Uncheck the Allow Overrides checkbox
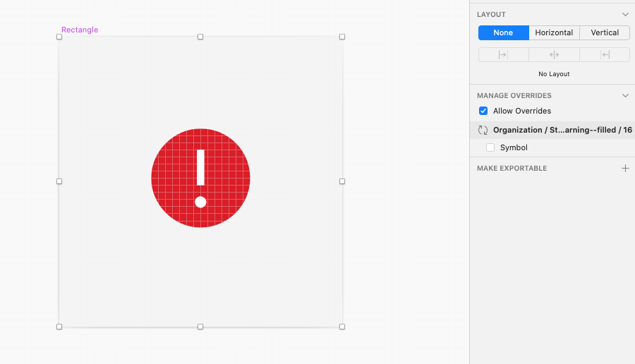This screenshot has height=364, width=635. point(483,111)
